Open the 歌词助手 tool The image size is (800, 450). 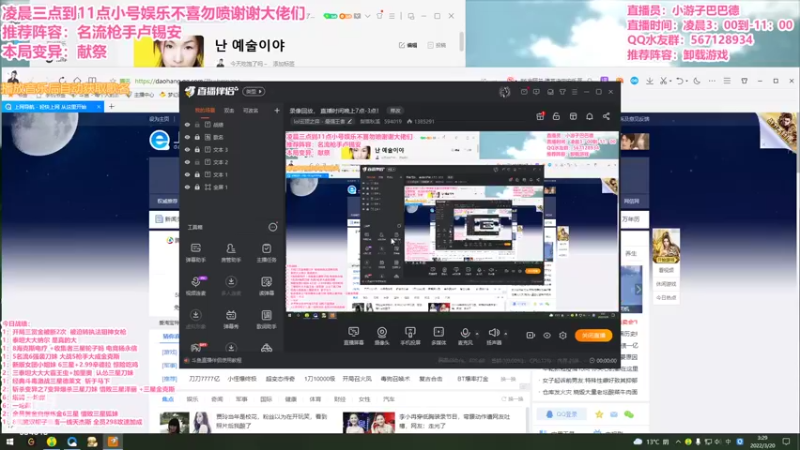[x=266, y=319]
